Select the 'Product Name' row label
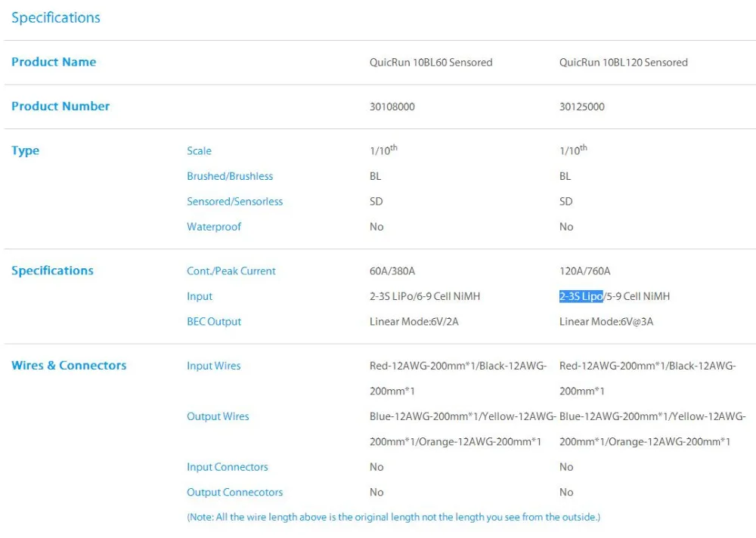 click(x=54, y=62)
